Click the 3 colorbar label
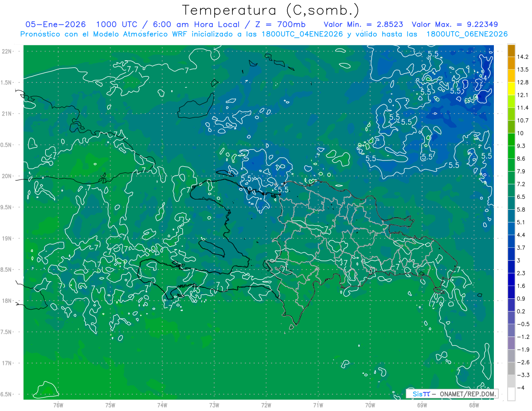Screen dimensions: 532x411 519,261
